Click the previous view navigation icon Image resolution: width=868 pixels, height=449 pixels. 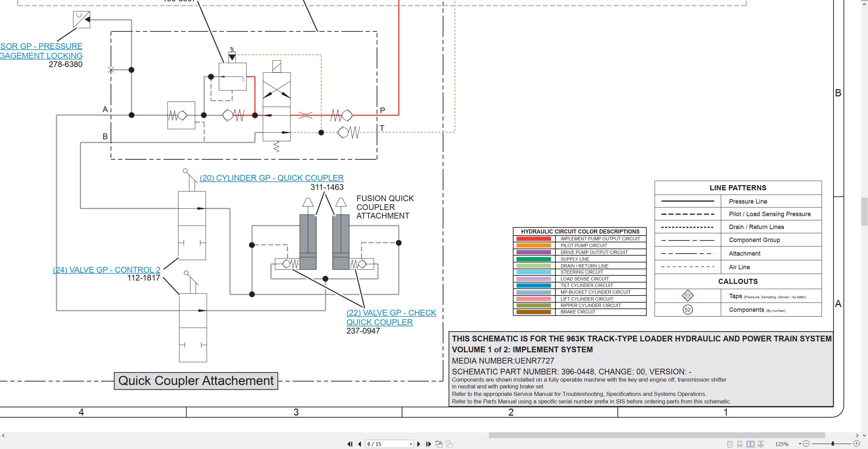point(439,444)
